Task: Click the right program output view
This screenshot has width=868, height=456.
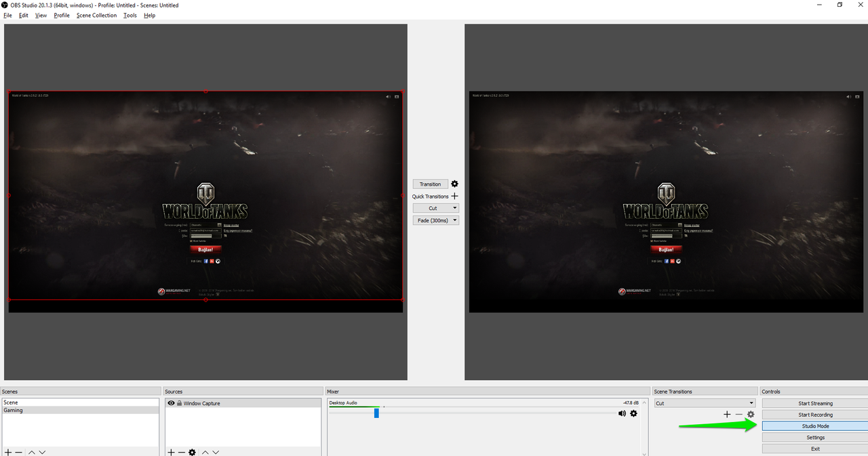Action: click(666, 202)
